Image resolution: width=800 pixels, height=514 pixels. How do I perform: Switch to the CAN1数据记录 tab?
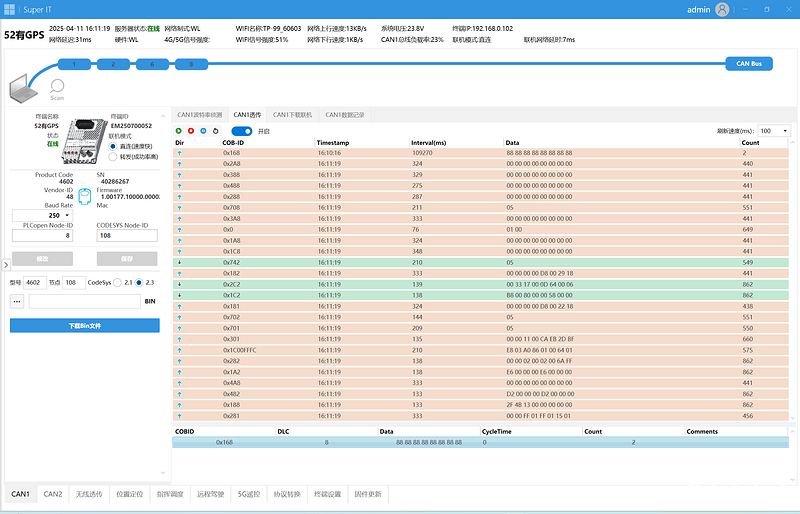tap(345, 115)
